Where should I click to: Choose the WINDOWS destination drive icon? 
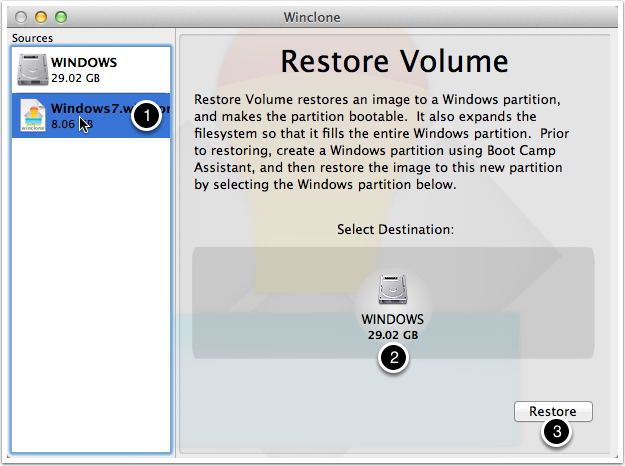pyautogui.click(x=393, y=290)
